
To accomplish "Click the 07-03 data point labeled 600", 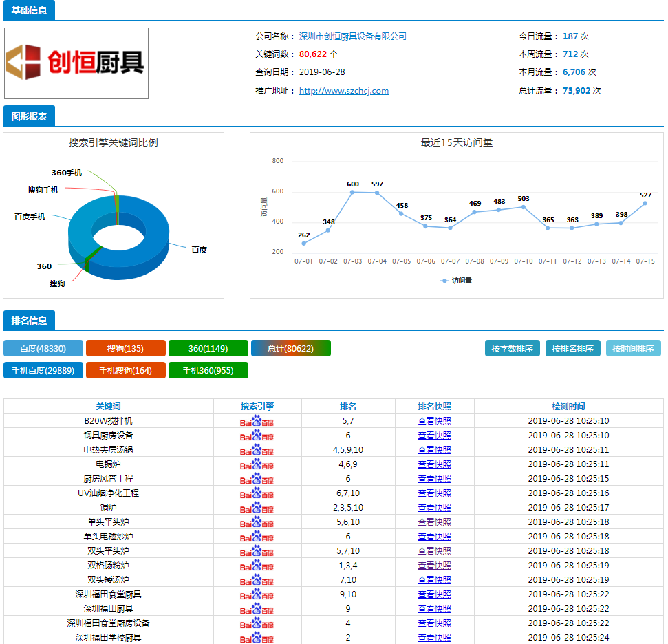I will pos(353,193).
